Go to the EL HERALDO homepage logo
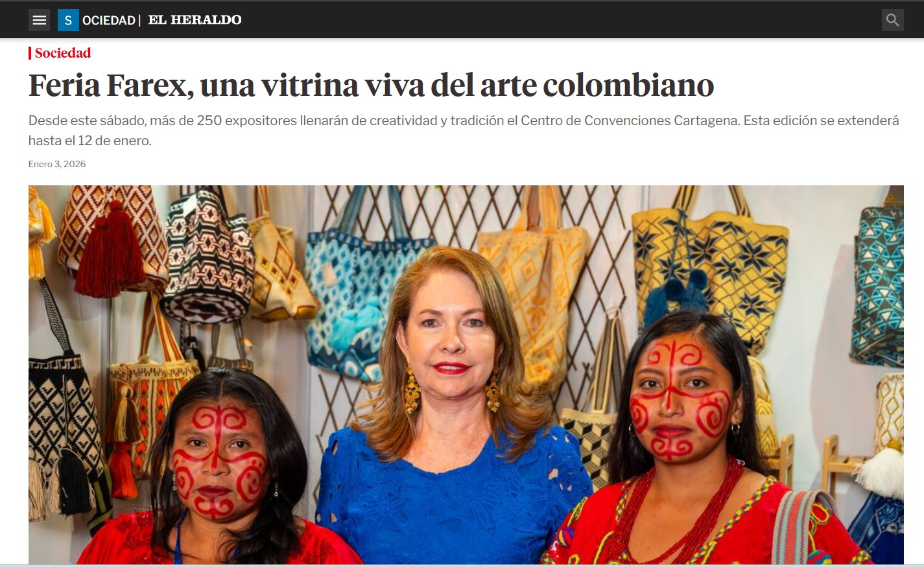This screenshot has width=924, height=567. click(195, 20)
